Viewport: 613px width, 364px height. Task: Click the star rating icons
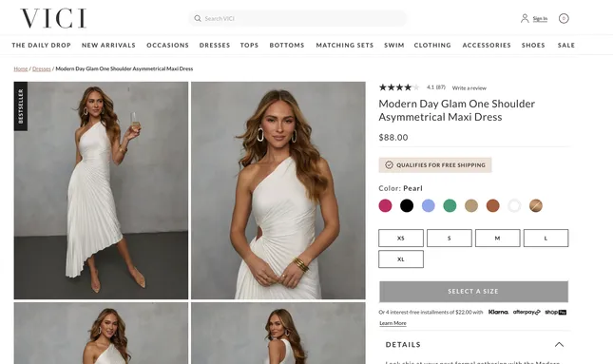tap(399, 87)
